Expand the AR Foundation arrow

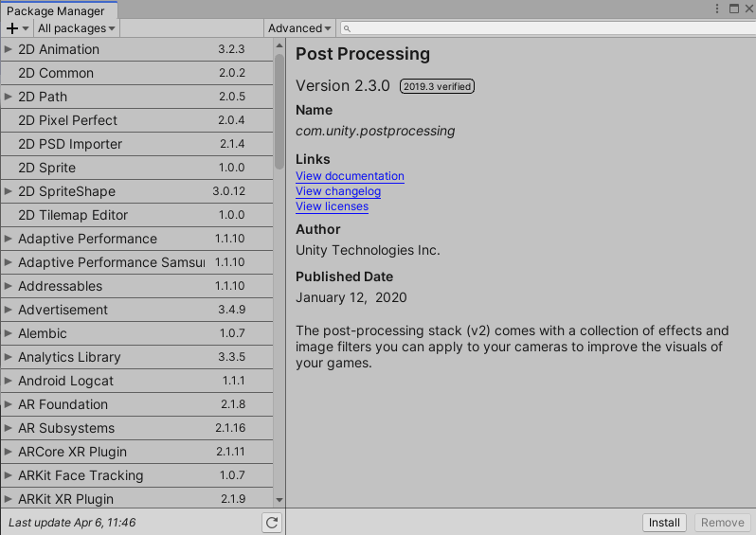8,404
